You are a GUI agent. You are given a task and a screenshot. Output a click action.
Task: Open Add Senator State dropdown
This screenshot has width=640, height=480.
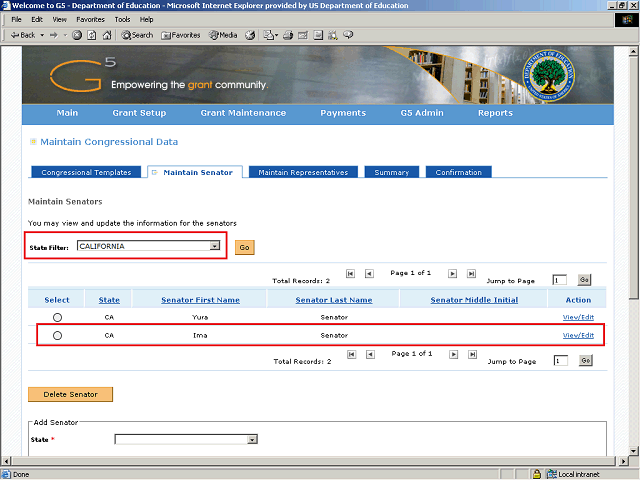(186, 440)
